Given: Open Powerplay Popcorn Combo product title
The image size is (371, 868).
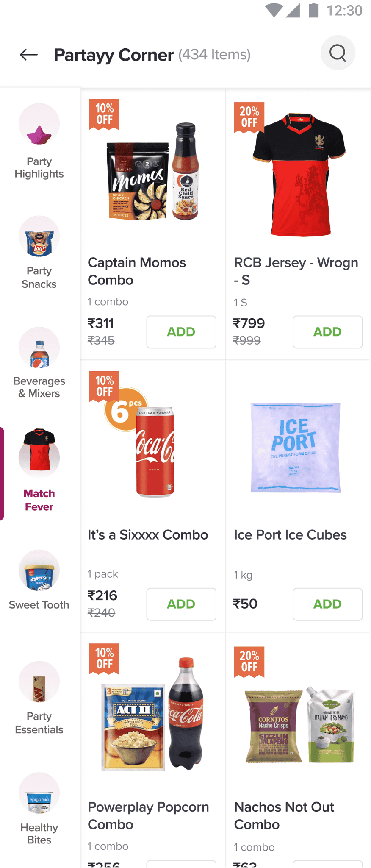Looking at the screenshot, I should tap(148, 815).
